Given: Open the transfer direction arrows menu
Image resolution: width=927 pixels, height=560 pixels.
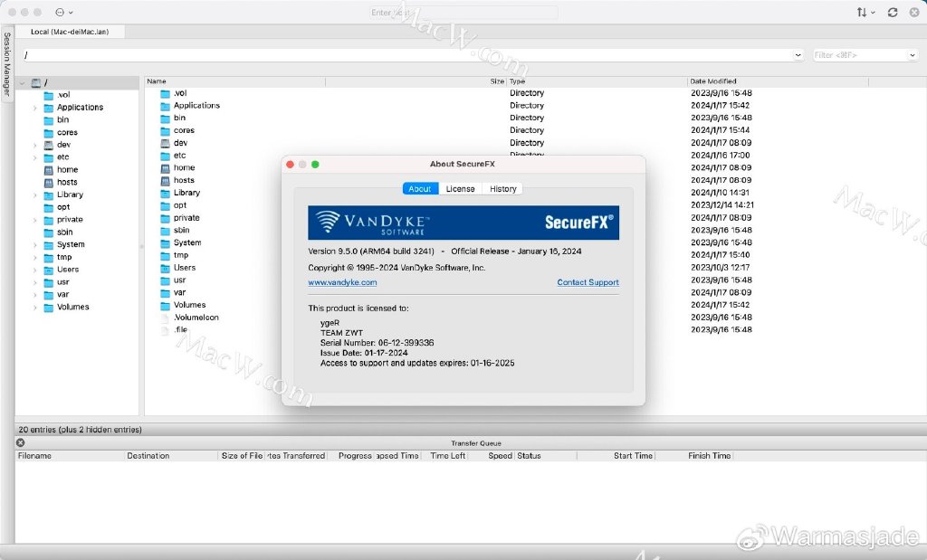Looking at the screenshot, I should 865,13.
